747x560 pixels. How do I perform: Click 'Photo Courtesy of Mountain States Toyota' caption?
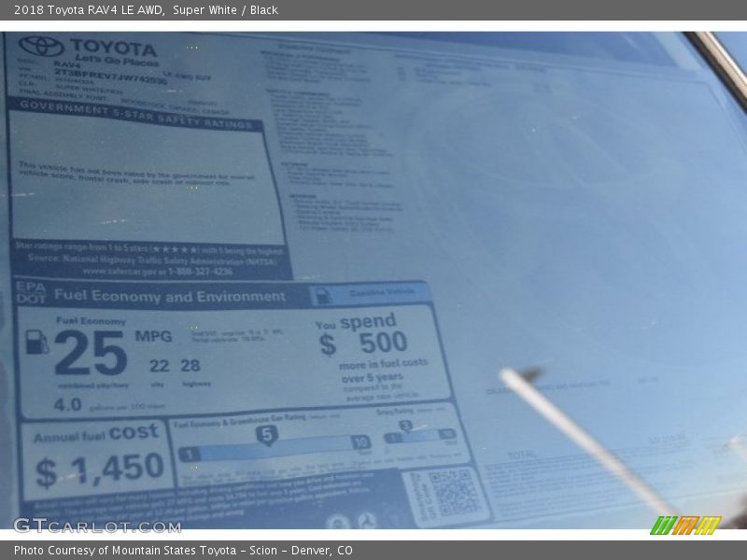(183, 551)
